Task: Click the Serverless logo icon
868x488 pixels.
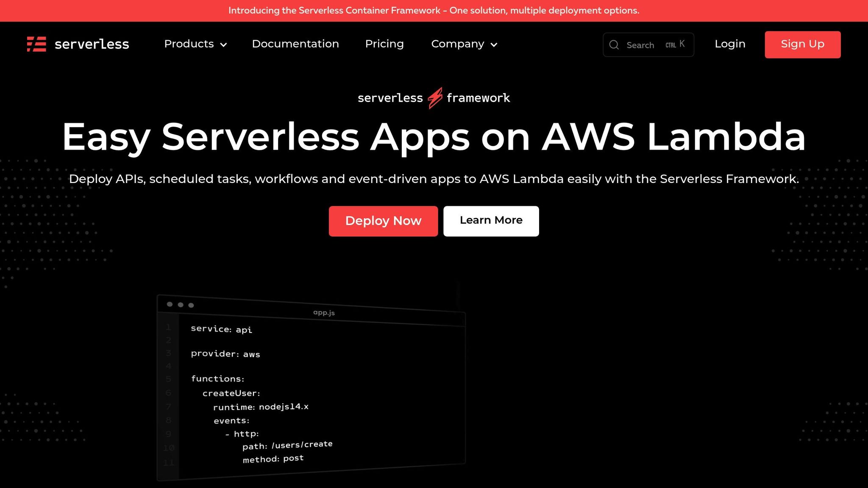Action: point(36,44)
